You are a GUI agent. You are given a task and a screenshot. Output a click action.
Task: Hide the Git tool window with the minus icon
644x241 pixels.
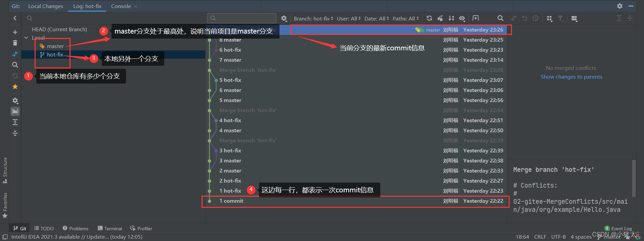click(x=631, y=6)
